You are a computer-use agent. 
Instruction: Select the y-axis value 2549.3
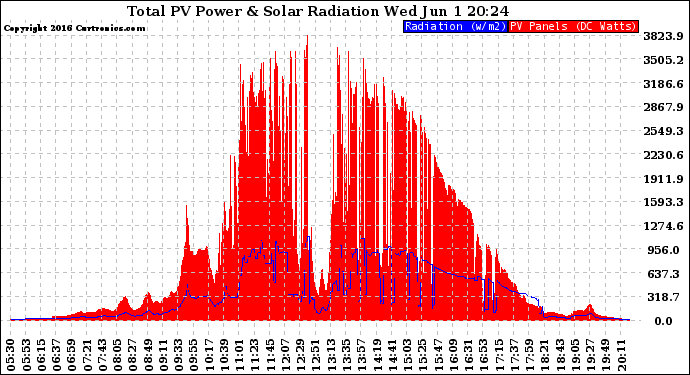coord(663,131)
